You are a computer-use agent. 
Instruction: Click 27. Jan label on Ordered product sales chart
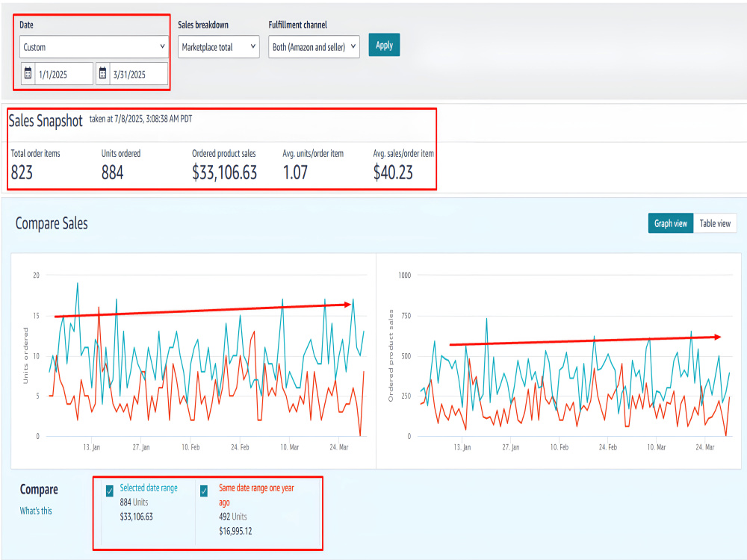point(511,447)
